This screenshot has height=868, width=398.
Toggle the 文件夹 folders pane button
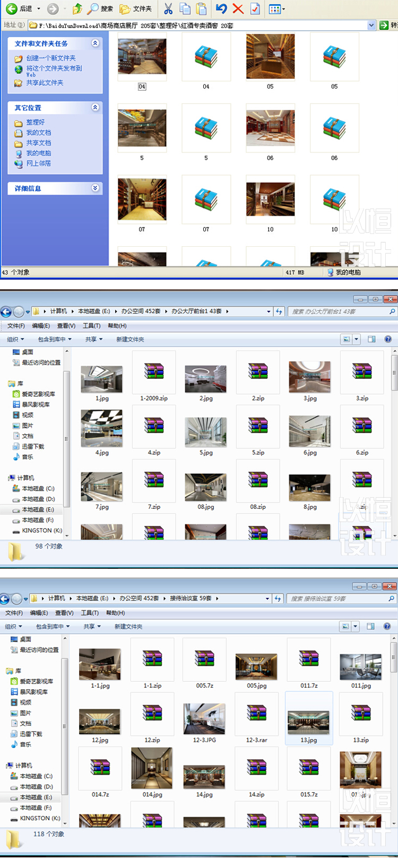click(x=136, y=9)
